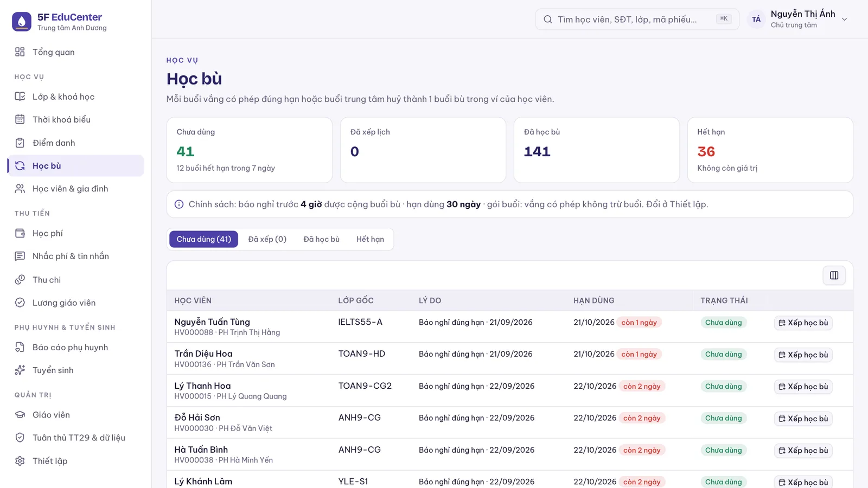
Task: Click Xếp học bù for Hà Tuấn Bình
Action: [x=803, y=451]
